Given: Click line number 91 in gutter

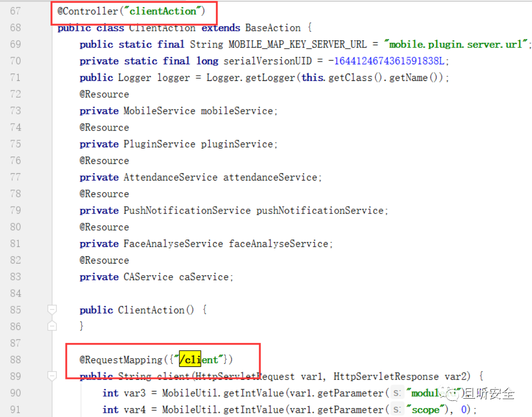Looking at the screenshot, I should 15,410.
